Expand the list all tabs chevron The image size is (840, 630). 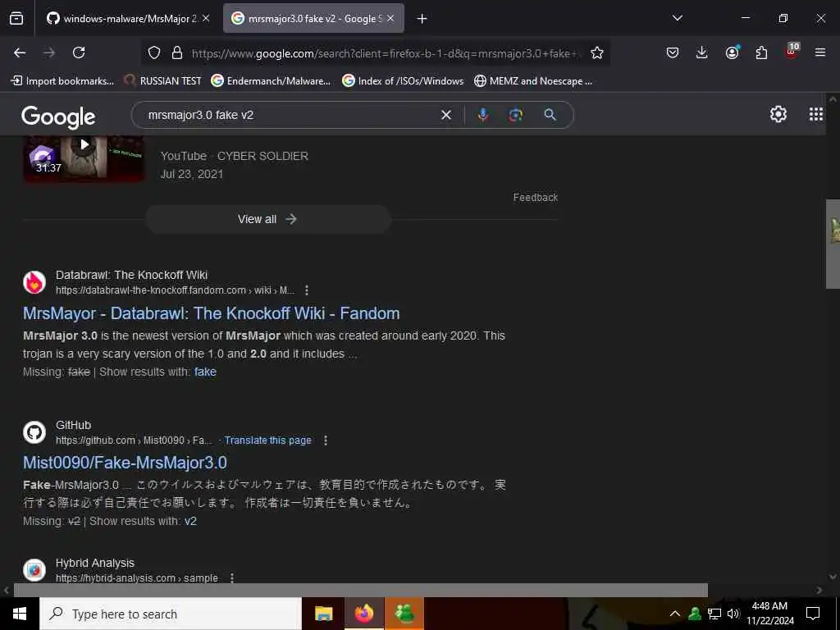tap(678, 18)
